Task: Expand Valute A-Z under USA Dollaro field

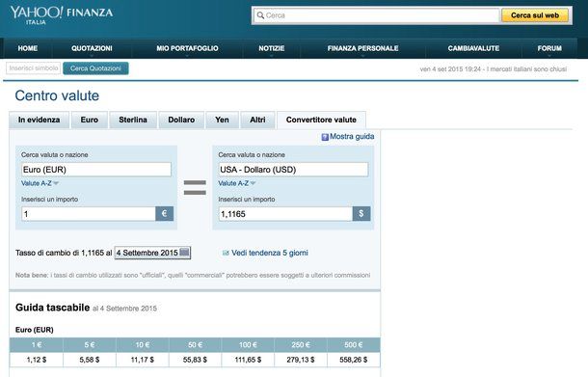Action: point(237,183)
